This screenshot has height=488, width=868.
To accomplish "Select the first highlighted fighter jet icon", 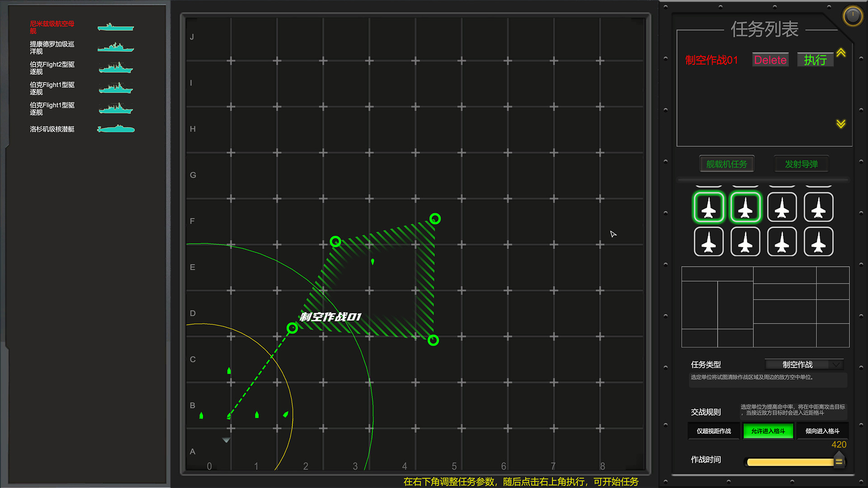I will 709,207.
